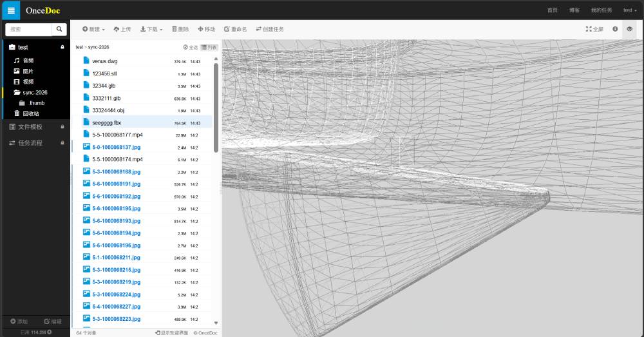Click the OnceDoc logo

[43, 11]
